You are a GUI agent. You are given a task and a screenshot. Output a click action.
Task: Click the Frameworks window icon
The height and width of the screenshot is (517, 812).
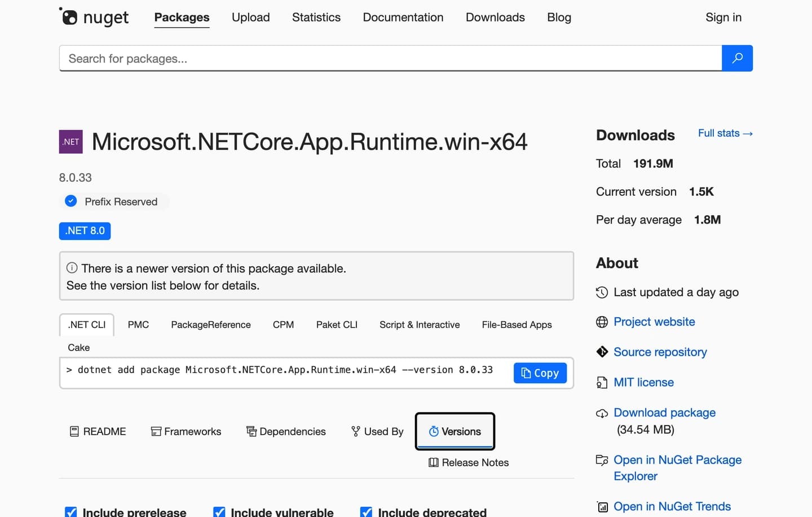pyautogui.click(x=156, y=431)
